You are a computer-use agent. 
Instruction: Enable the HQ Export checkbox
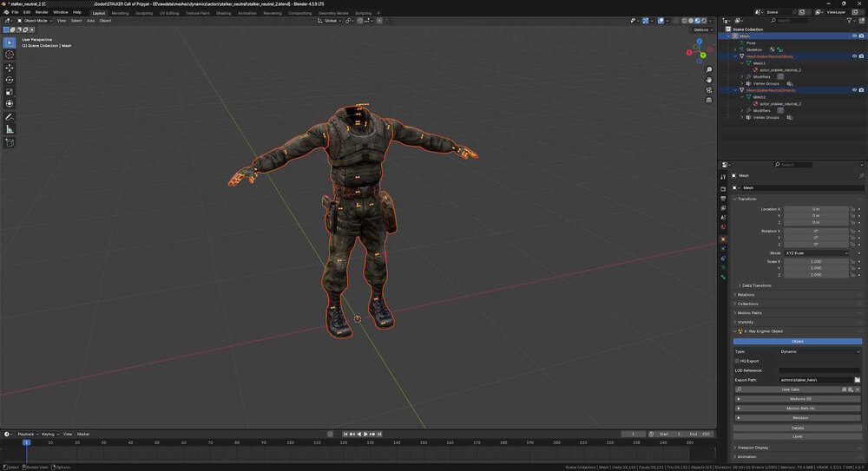pos(737,361)
